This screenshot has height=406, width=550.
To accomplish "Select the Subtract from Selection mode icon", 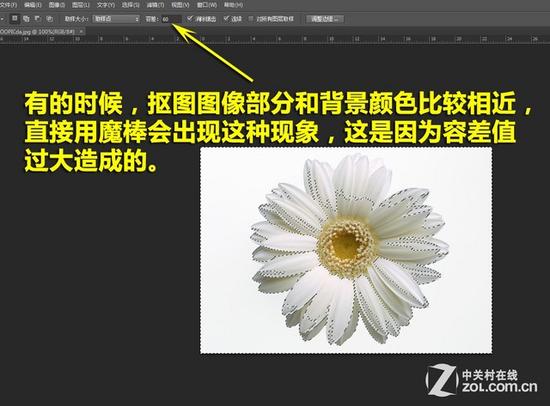I will 38,19.
